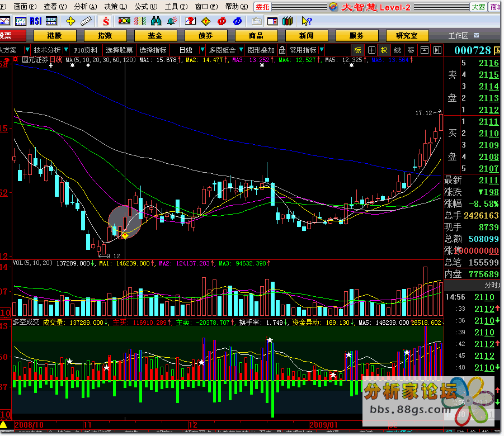Screen dimensions: 504x436
Task: Click the 选择股票 button
Action: tap(119, 50)
